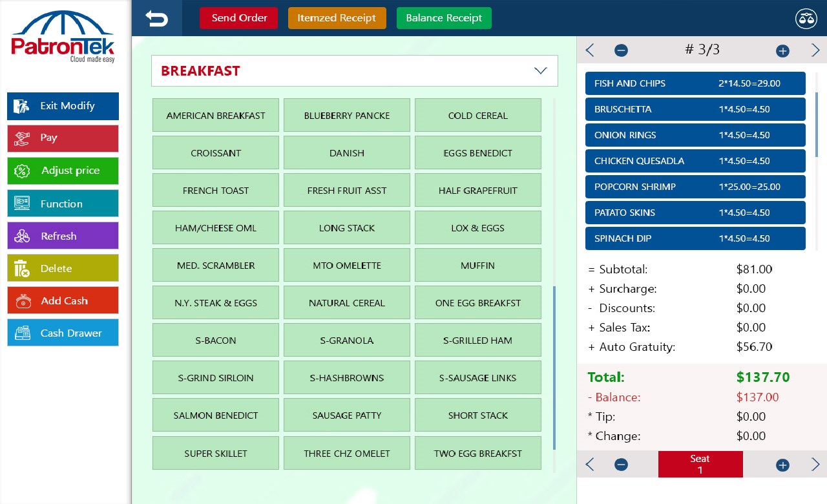Click Cash Drawer in sidebar
Viewport: 827px width, 504px height.
pos(63,333)
